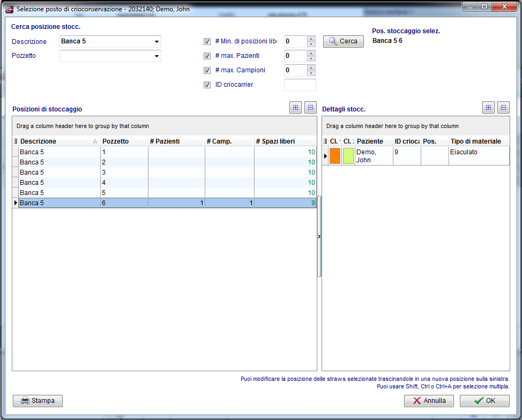Click the light green color cell of Demo, John
This screenshot has width=522, height=420.
(348, 156)
